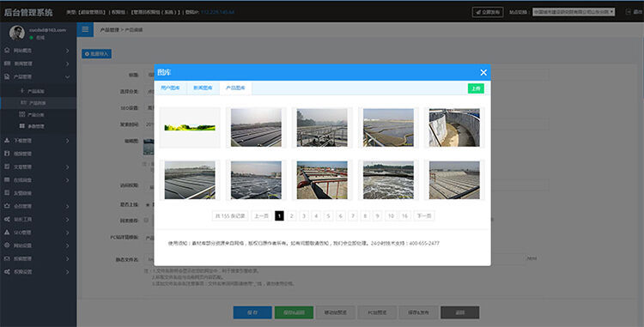Expand the 会员管理 chevron

tap(67, 206)
